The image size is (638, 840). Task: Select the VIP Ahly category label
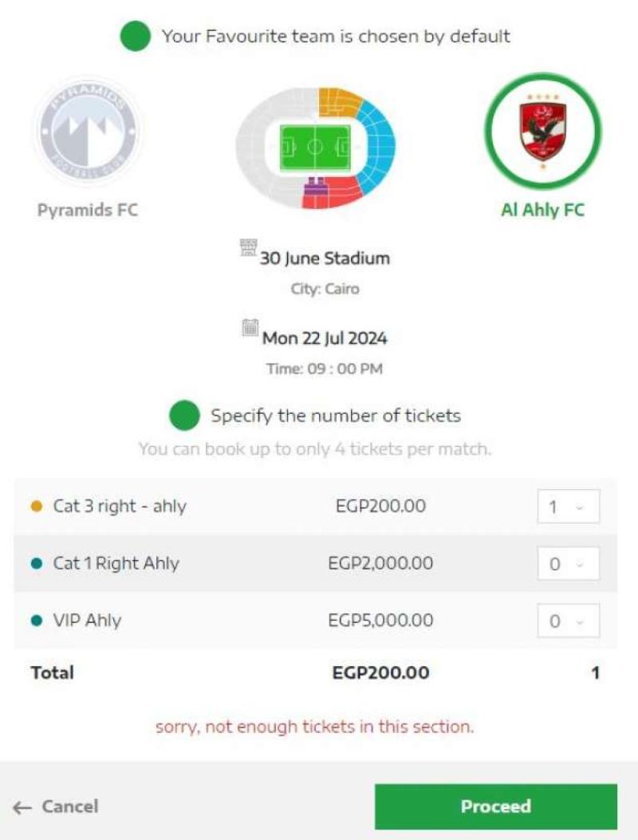click(87, 621)
